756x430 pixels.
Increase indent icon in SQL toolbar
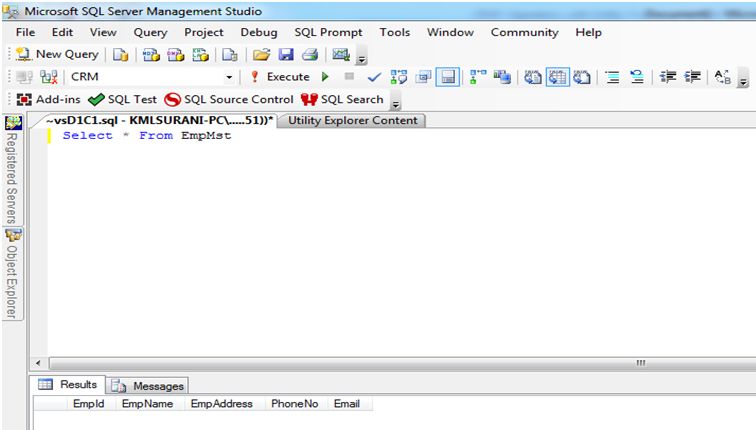click(692, 77)
